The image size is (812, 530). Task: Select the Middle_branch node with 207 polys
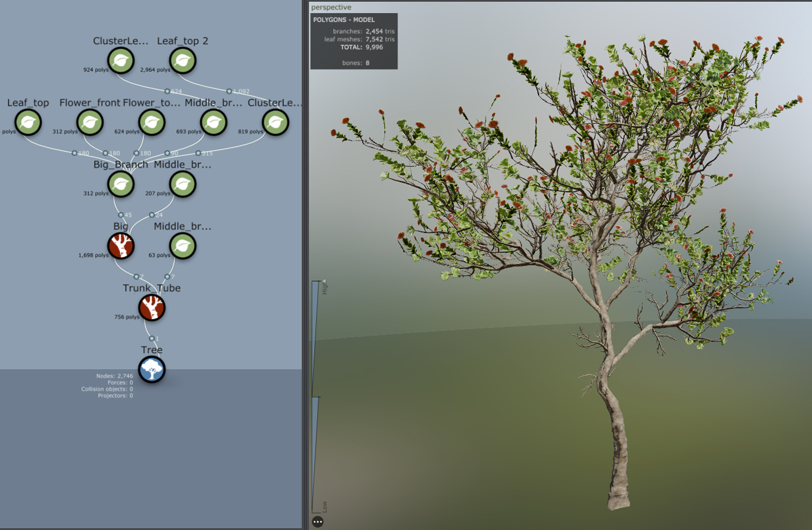[182, 185]
